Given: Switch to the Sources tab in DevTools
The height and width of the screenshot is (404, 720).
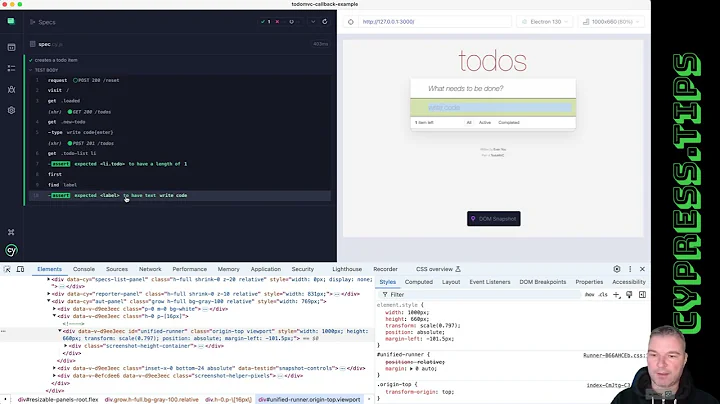Looking at the screenshot, I should [117, 269].
